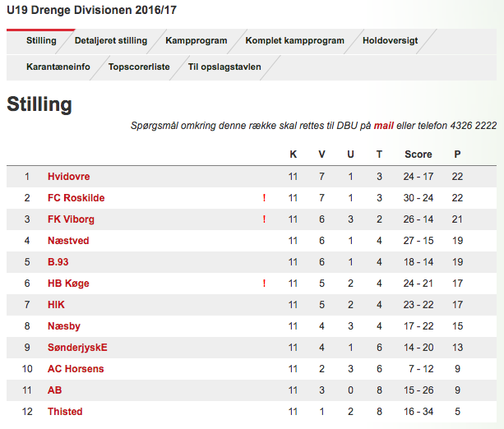Select the Til opslagstavlen tab
504x429 pixels.
[224, 67]
